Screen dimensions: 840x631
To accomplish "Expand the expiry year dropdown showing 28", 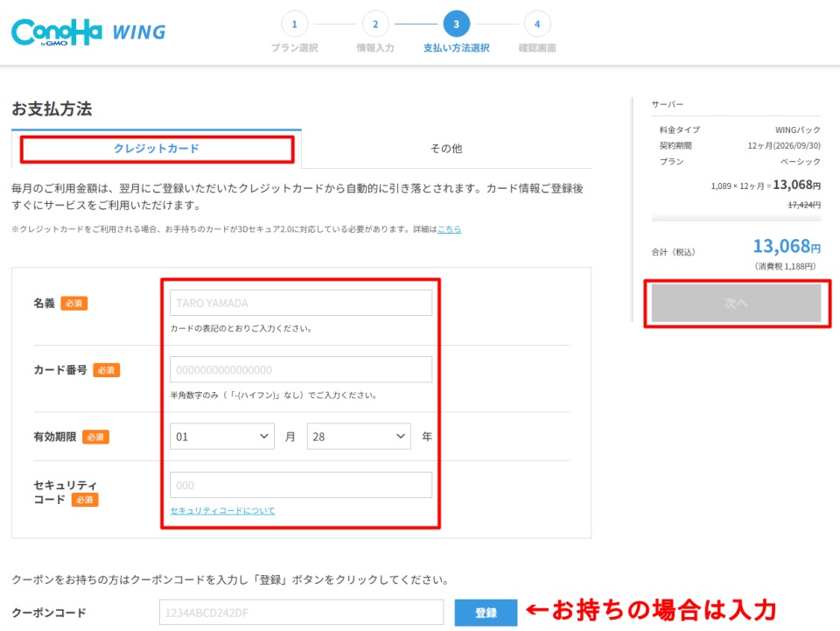I will click(x=359, y=436).
